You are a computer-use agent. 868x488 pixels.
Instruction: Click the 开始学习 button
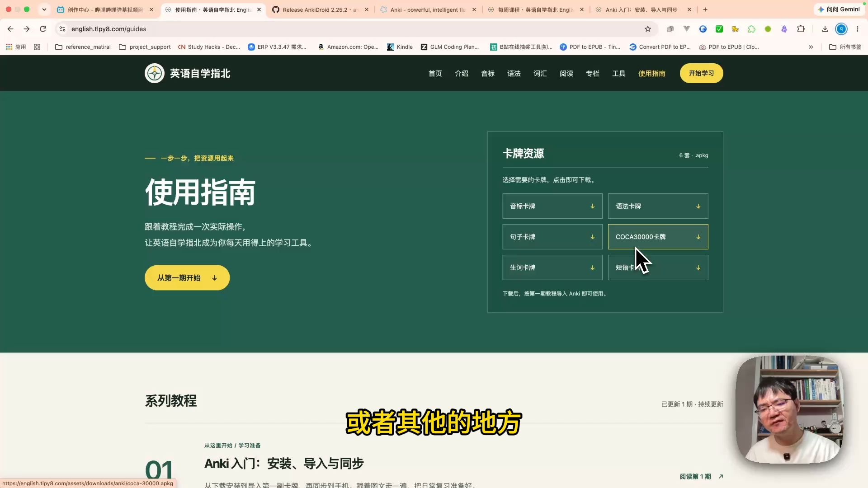click(701, 73)
